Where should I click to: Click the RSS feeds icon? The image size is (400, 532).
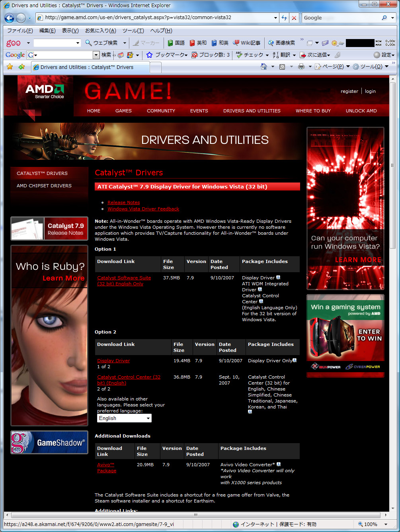point(282,67)
